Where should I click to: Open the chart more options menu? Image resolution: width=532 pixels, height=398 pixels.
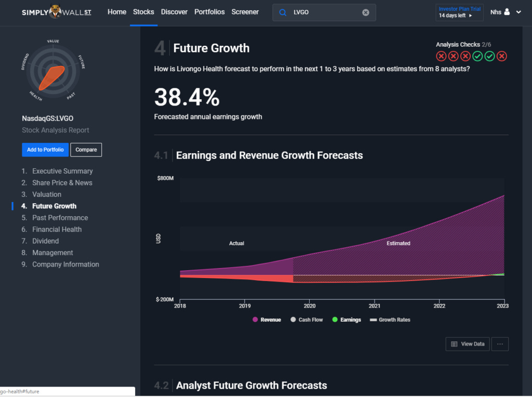pyautogui.click(x=500, y=344)
